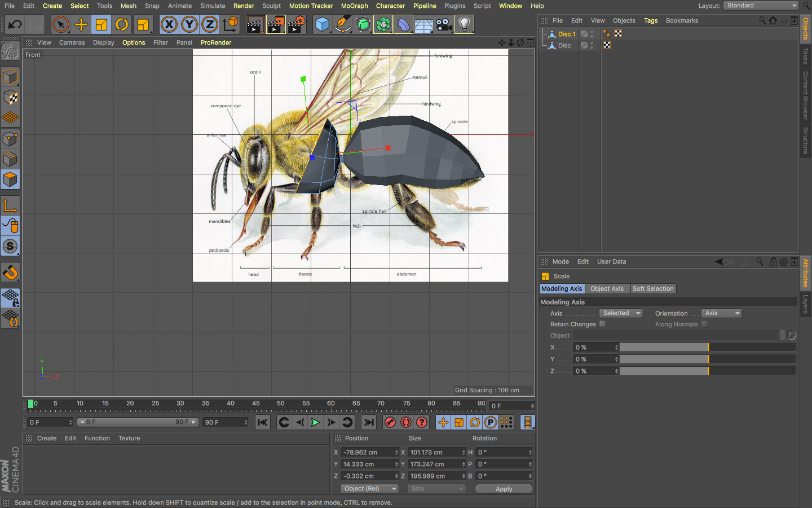Click the X percentage slider bar
812x508 pixels.
click(x=707, y=348)
